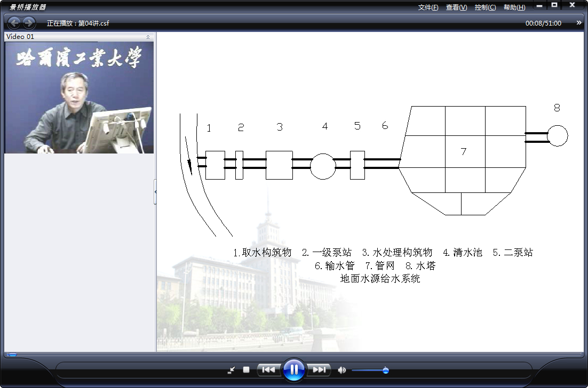
Task: Click the 正在播放：第04讲.csf title text
Action: pos(78,23)
